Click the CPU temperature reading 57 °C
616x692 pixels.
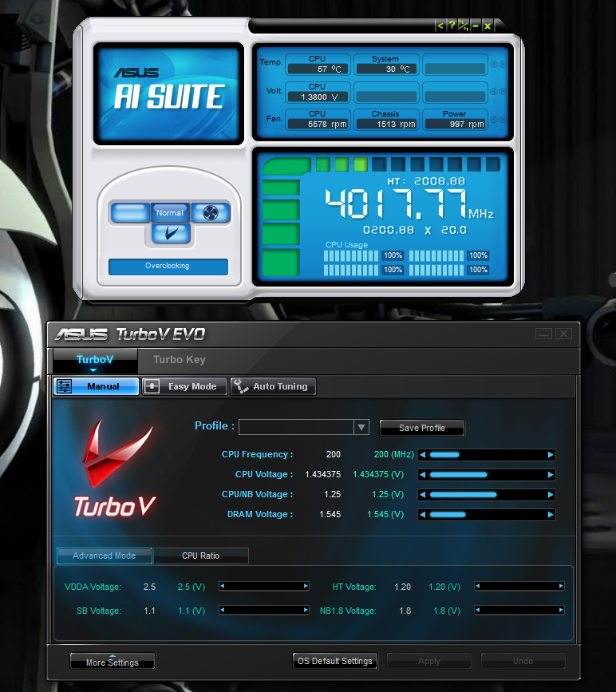pyautogui.click(x=318, y=69)
